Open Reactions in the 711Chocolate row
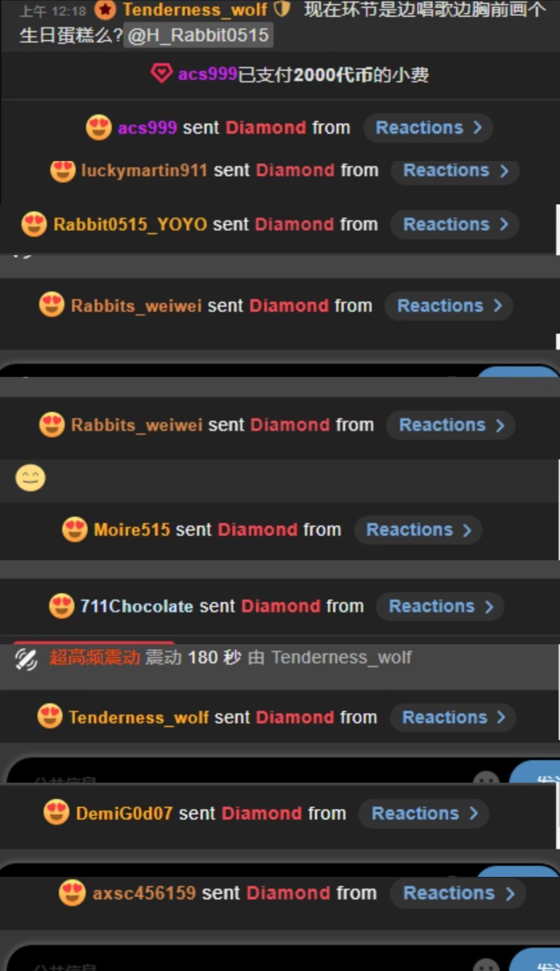 tap(440, 606)
